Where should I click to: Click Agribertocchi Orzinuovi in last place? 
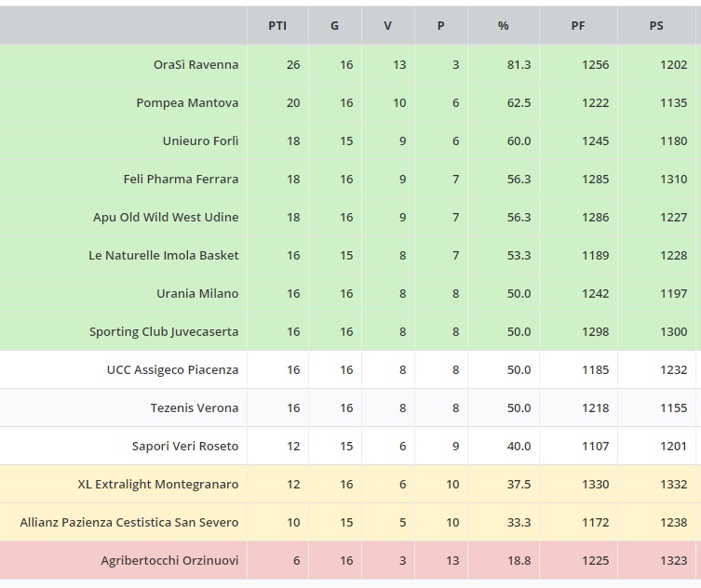click(x=169, y=561)
